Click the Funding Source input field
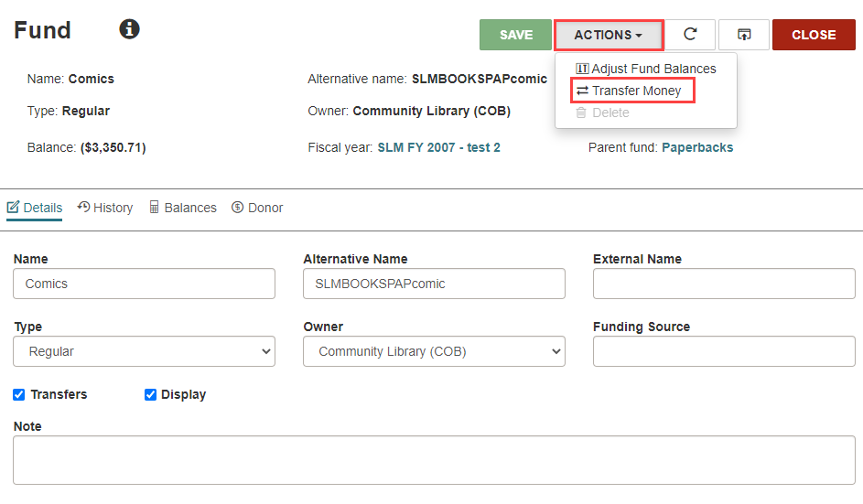 pyautogui.click(x=724, y=351)
